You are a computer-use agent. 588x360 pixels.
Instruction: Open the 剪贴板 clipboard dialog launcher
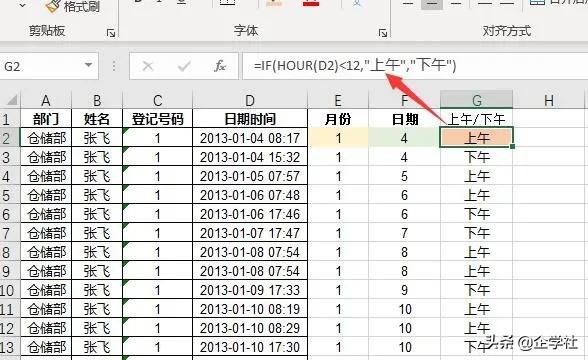(111, 33)
